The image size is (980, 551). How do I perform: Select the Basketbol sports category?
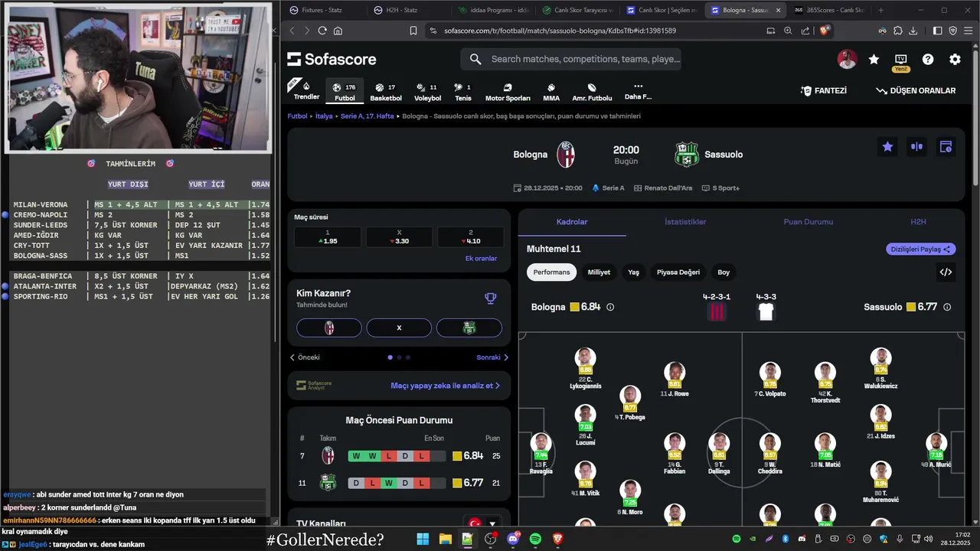(x=386, y=91)
